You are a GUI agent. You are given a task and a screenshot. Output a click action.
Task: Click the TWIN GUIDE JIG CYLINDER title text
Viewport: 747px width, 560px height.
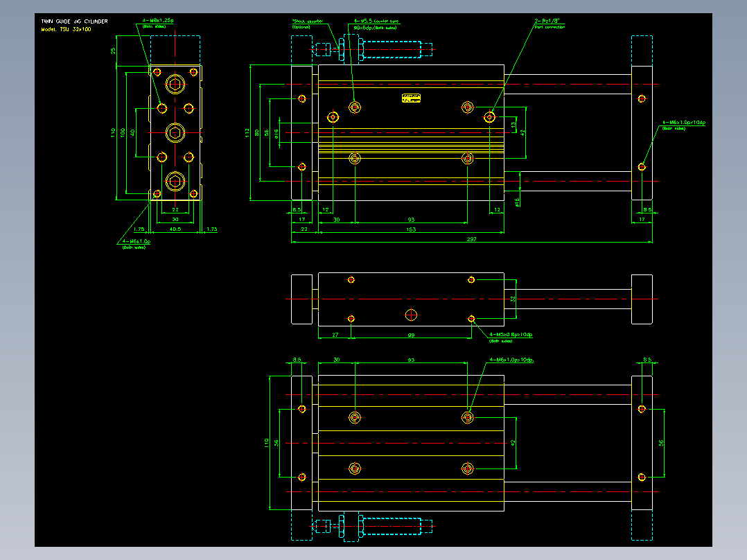coord(74,21)
